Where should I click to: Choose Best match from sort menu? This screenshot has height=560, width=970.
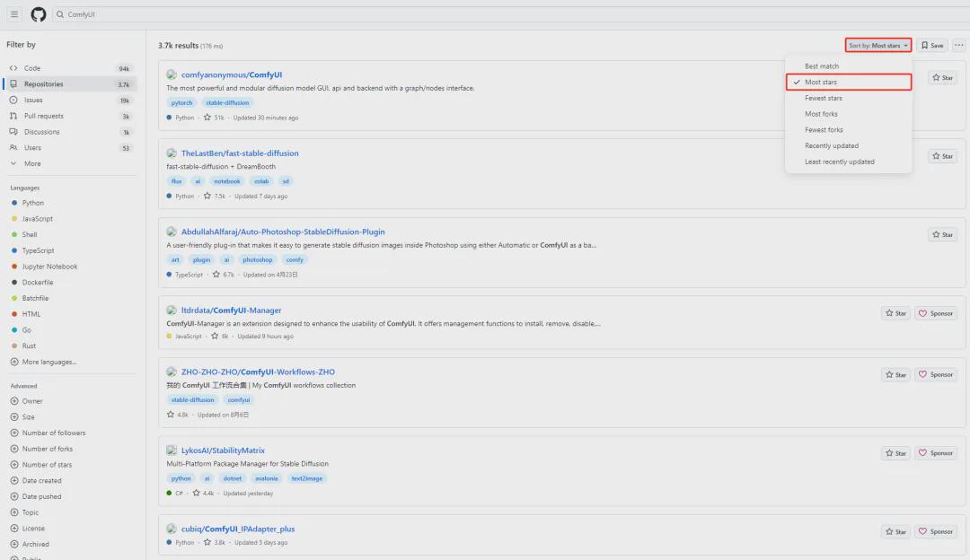pos(820,66)
